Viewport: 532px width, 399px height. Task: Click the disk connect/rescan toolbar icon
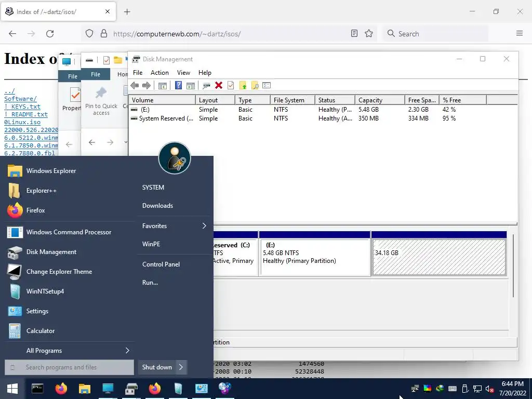206,86
